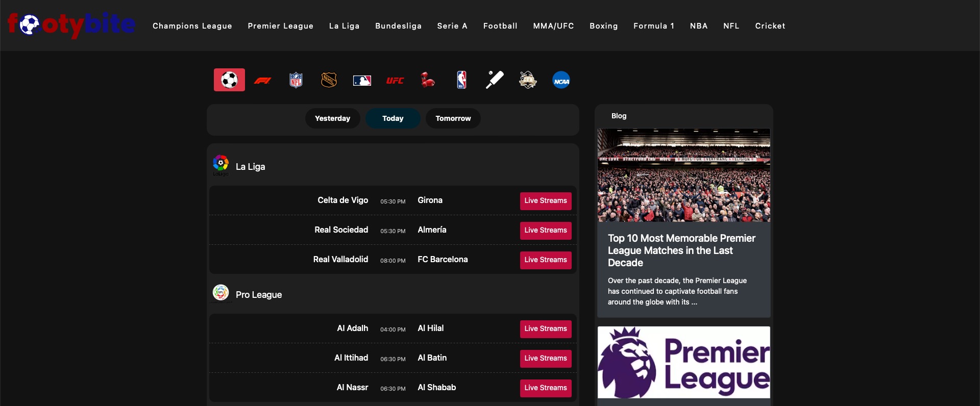This screenshot has width=980, height=406.
Task: Switch to the Today tab
Action: click(x=393, y=118)
